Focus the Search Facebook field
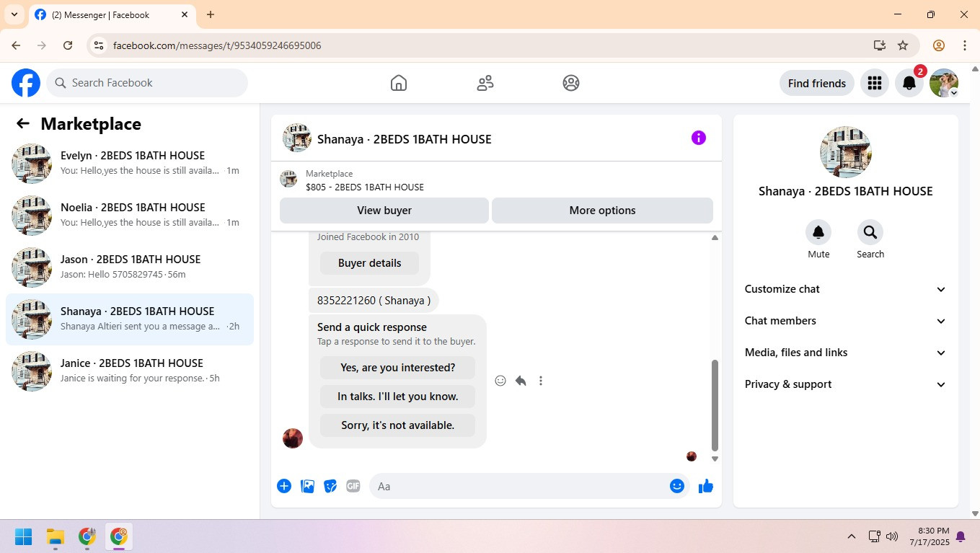Screen dimensions: 980x553 point(147,83)
